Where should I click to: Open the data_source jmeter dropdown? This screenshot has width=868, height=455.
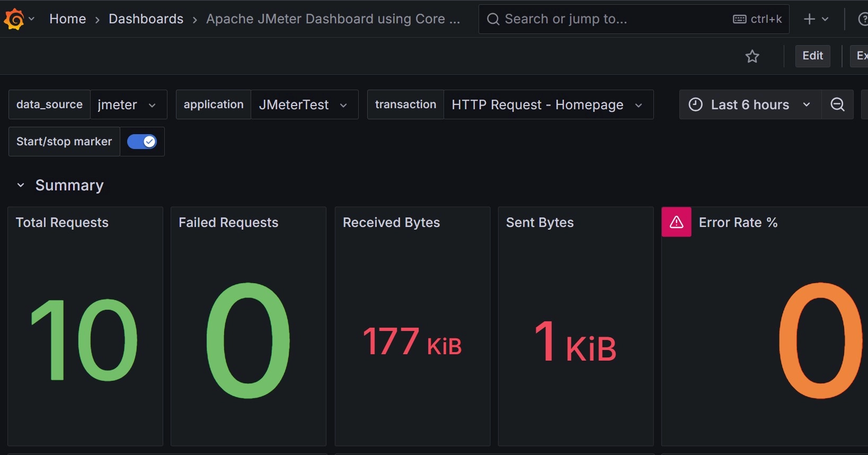[128, 104]
